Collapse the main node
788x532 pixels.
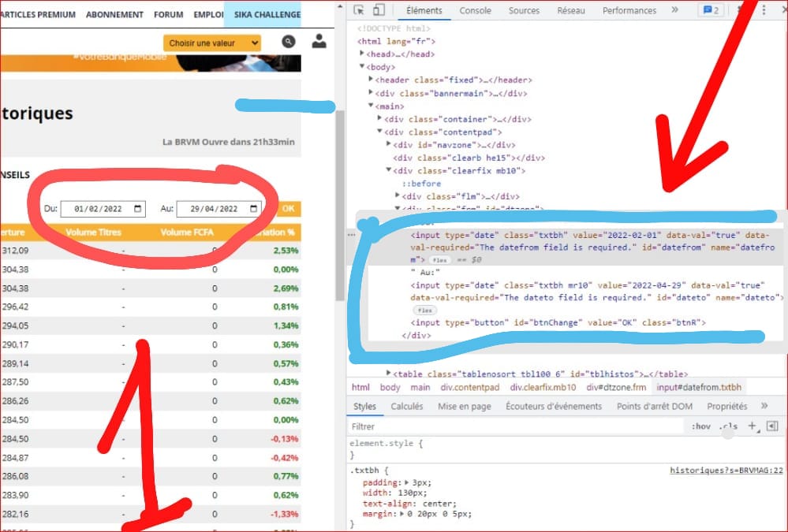coord(371,106)
